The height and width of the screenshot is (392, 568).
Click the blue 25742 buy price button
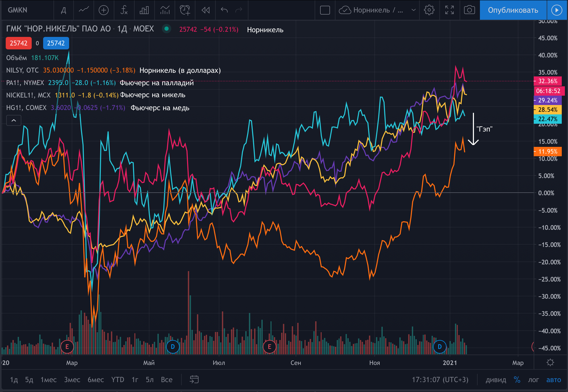[56, 43]
